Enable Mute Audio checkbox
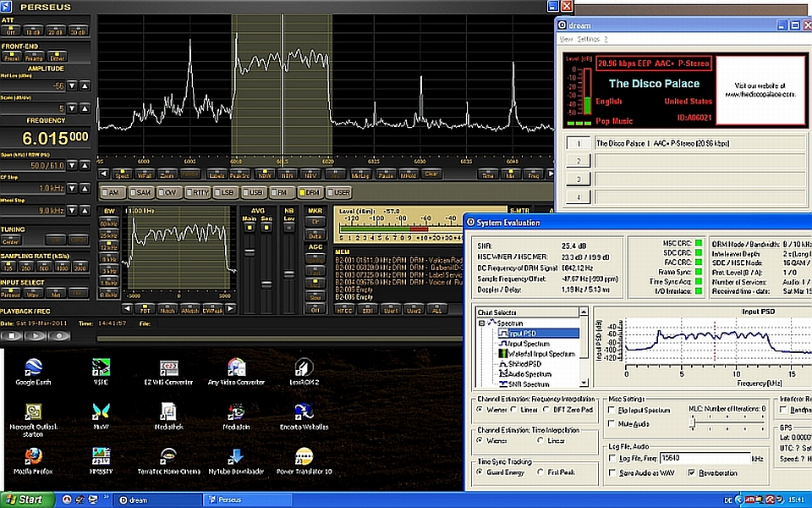Screen dimensions: 812x508 point(612,424)
